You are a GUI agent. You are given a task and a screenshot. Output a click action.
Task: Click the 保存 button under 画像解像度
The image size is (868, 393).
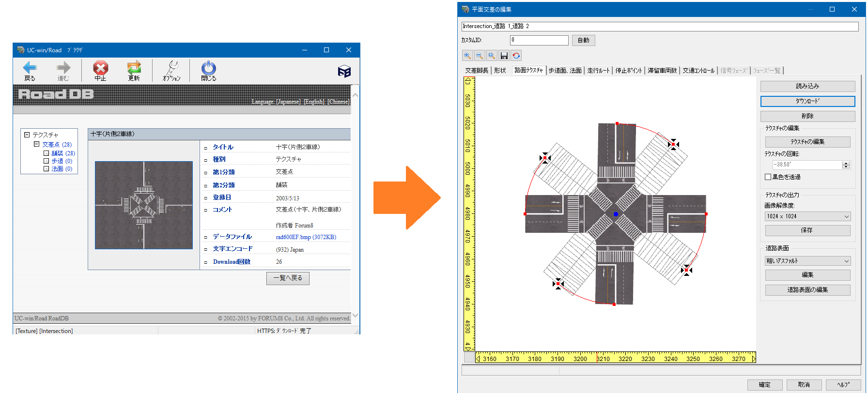(807, 230)
